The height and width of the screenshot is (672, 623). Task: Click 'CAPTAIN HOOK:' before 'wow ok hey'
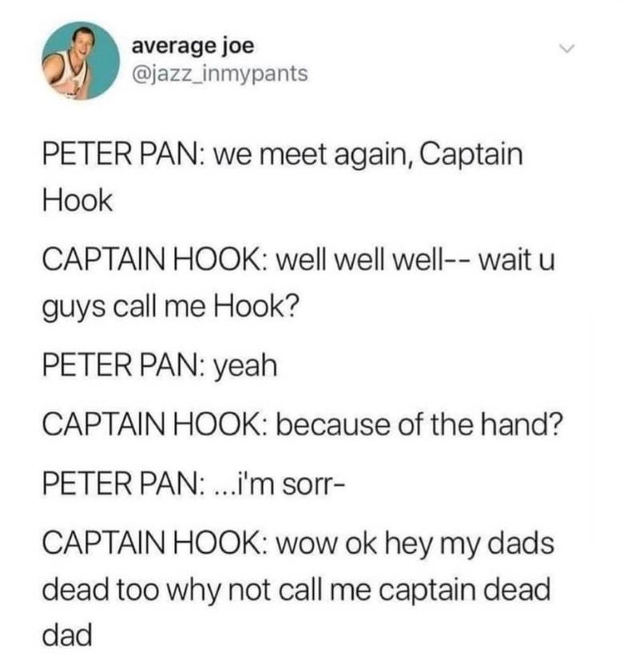pos(155,543)
